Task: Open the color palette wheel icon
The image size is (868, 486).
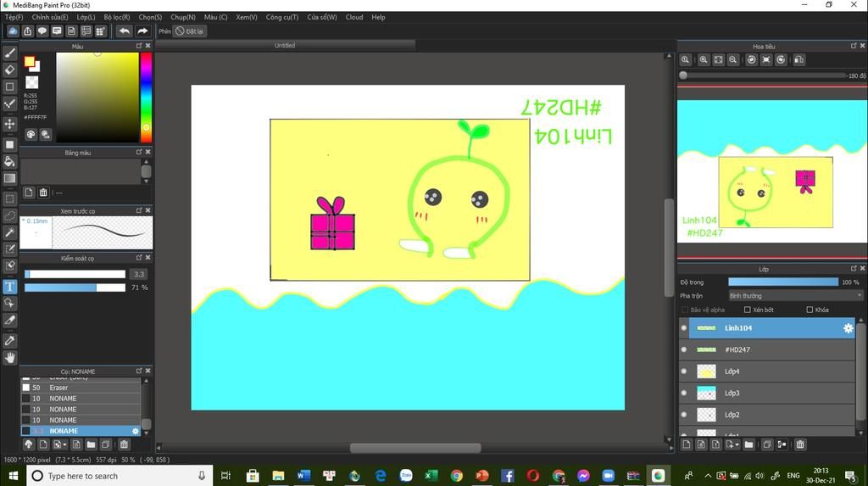Action: pos(31,134)
